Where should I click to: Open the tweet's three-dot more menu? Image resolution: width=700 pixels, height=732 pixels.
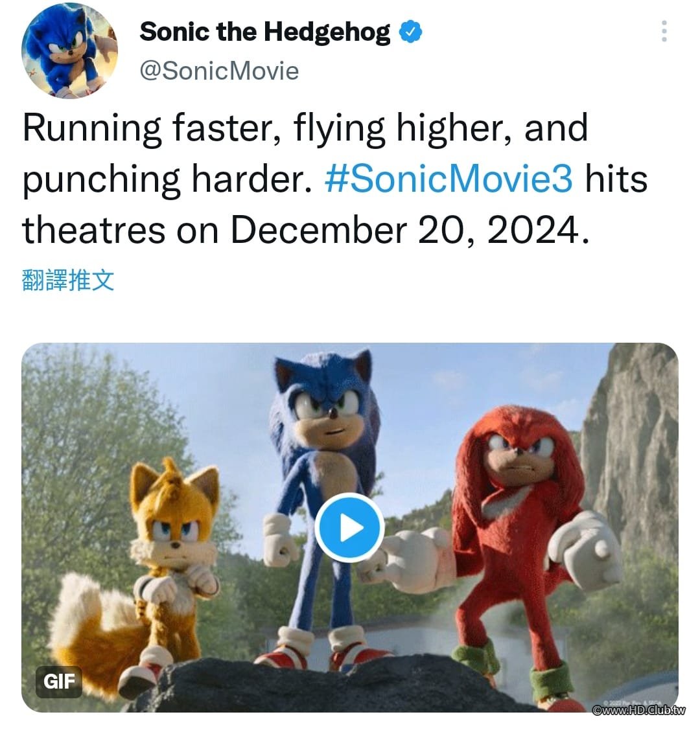(x=664, y=31)
